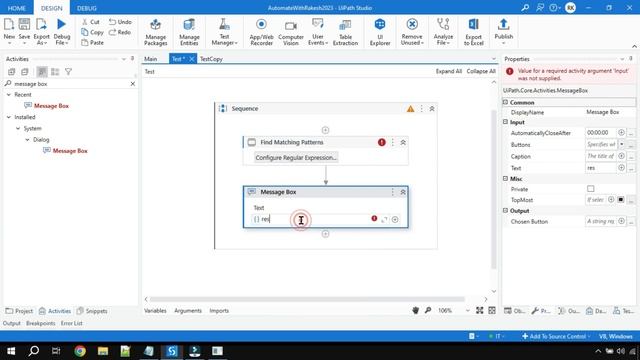
Task: Open the Imports panel
Action: [219, 311]
